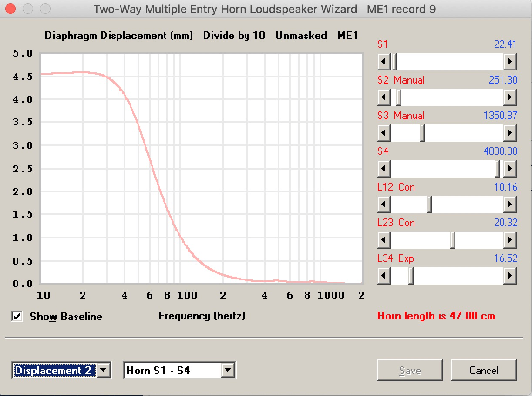The width and height of the screenshot is (532, 396).
Task: Click the L23 value 20.32
Action: 505,223
